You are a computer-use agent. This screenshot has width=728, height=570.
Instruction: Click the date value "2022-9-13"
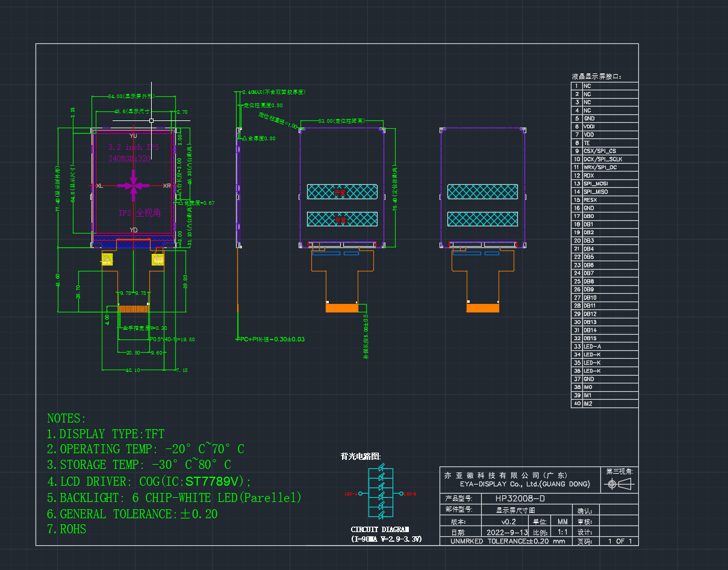506,533
